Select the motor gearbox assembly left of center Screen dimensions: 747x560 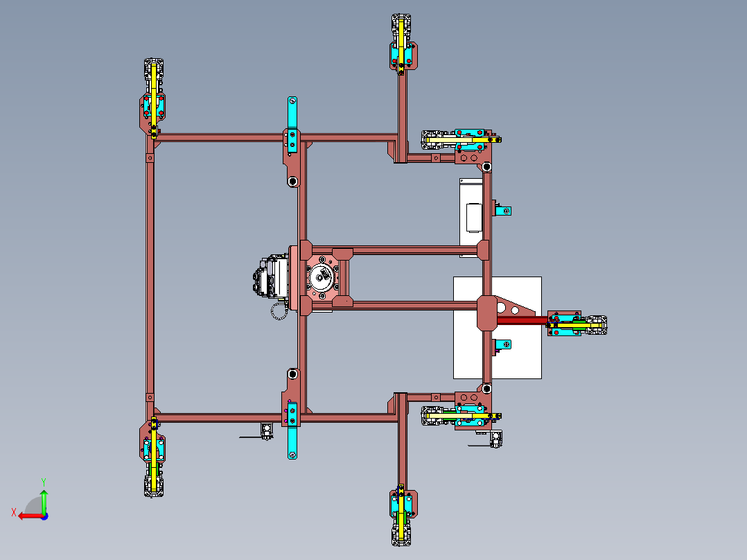click(x=270, y=278)
